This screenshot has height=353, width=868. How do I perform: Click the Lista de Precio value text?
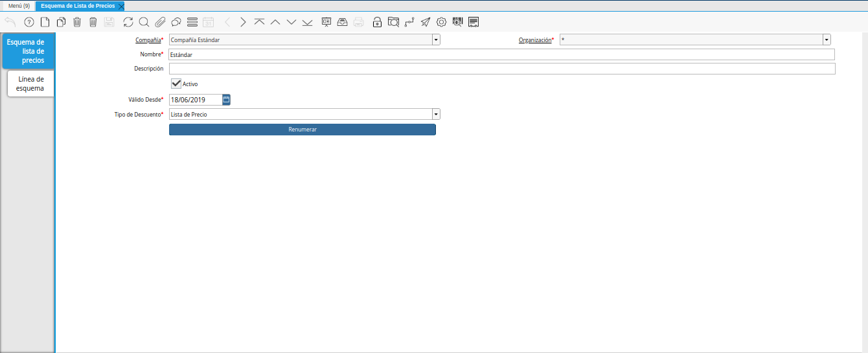[x=188, y=114]
